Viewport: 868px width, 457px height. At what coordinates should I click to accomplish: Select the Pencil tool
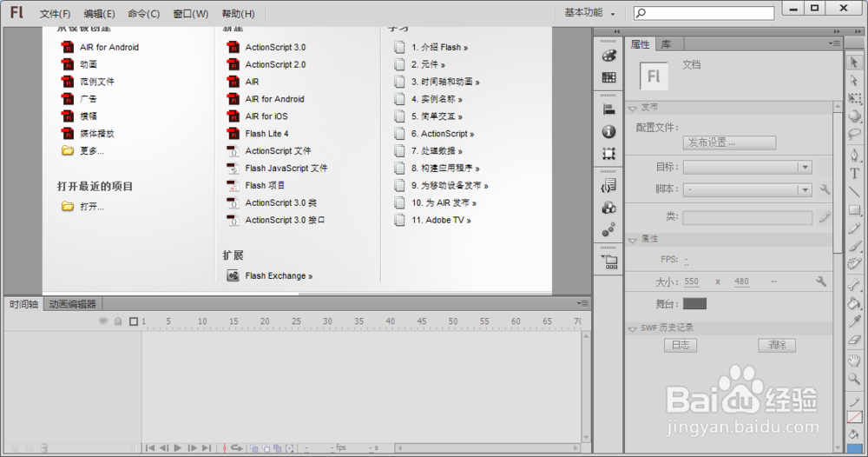pyautogui.click(x=854, y=228)
